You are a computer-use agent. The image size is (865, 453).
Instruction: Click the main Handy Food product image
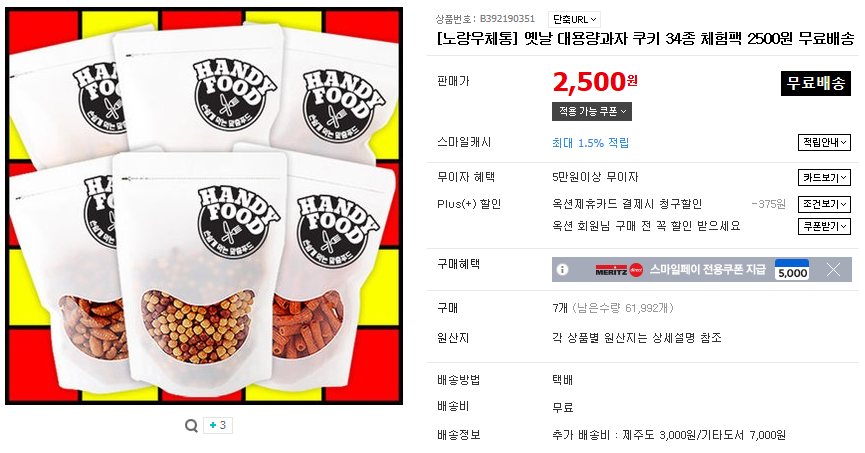click(203, 205)
